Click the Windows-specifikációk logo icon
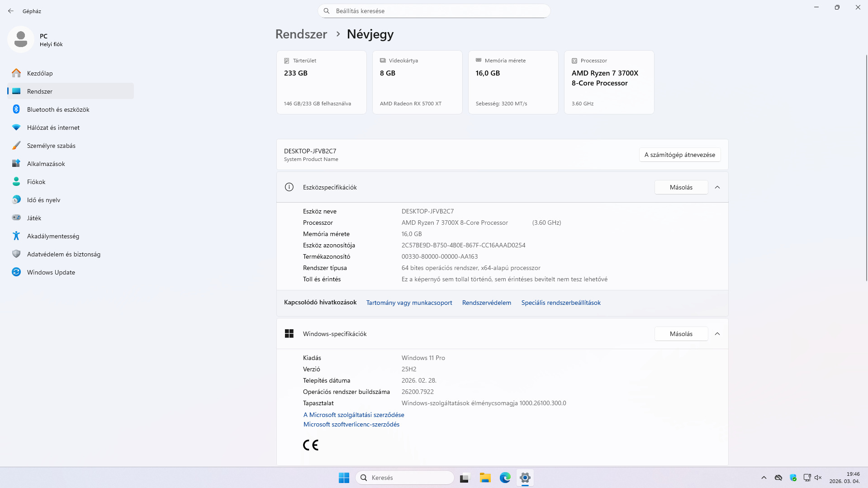Screen dimensions: 868x488 point(289,334)
